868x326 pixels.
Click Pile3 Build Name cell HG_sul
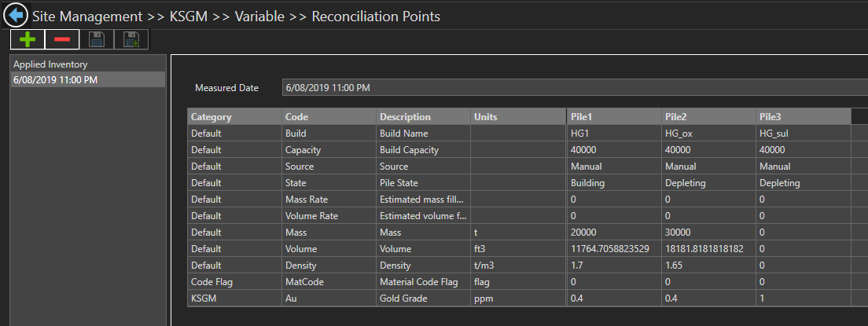point(803,134)
